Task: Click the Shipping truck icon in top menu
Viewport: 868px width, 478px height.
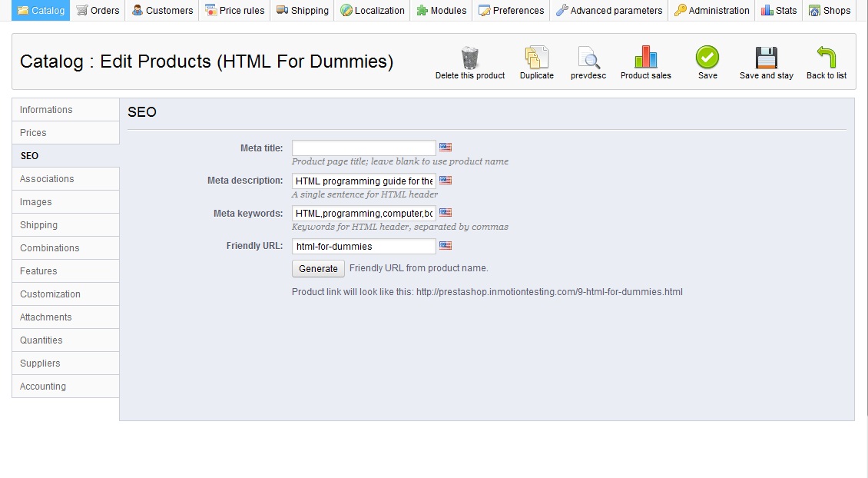Action: click(x=282, y=10)
